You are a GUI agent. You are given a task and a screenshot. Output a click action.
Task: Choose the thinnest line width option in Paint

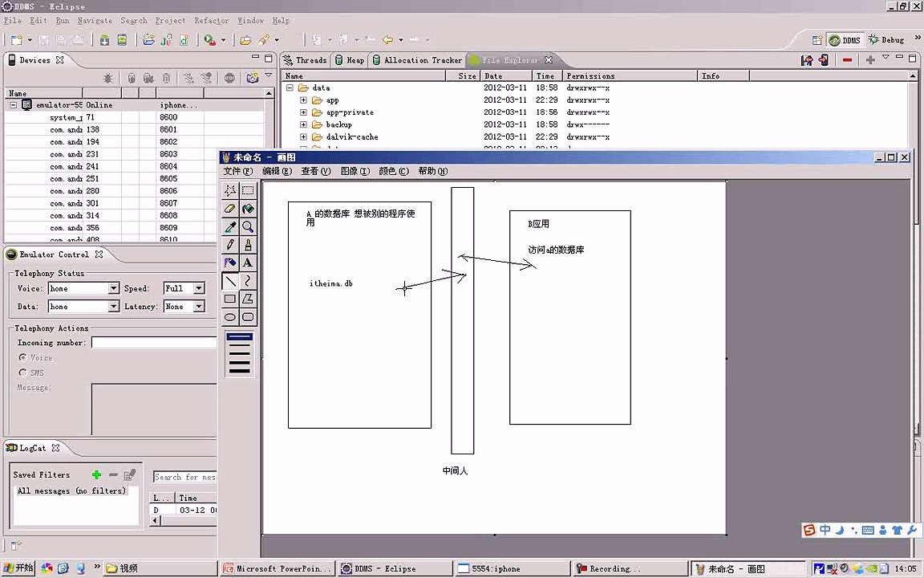point(239,337)
